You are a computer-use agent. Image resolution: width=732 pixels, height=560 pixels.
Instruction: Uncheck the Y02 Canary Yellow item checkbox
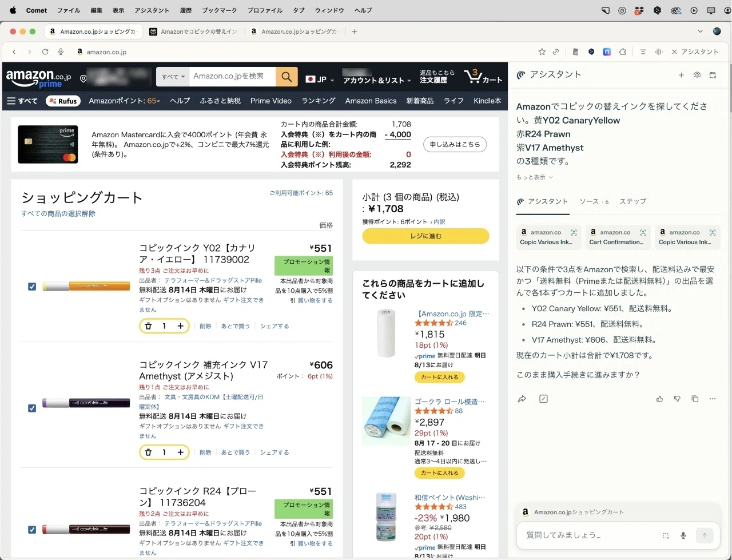pos(32,287)
